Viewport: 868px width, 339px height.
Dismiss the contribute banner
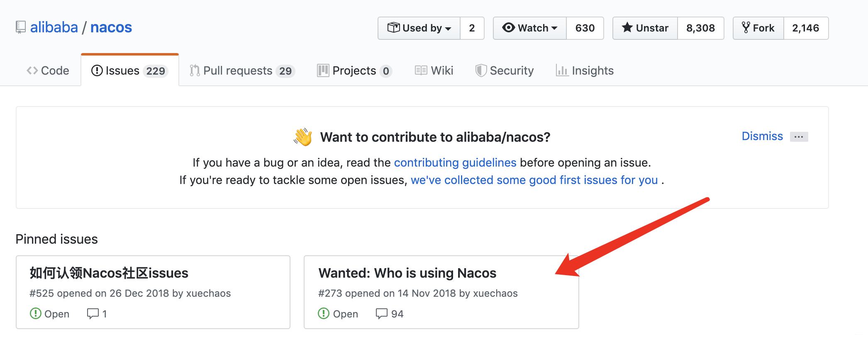[x=762, y=136]
